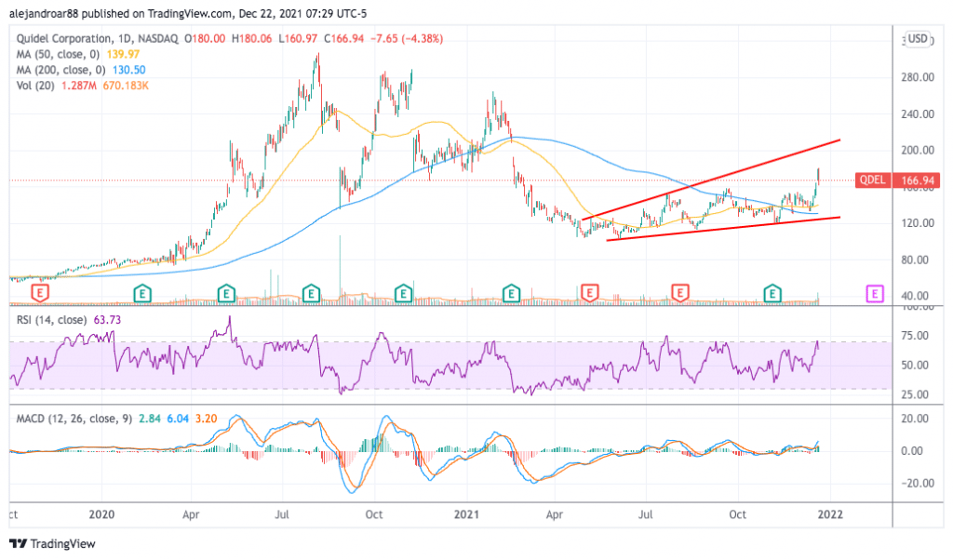Click the 166.94 current price label
This screenshot has width=953, height=560.
[x=917, y=180]
